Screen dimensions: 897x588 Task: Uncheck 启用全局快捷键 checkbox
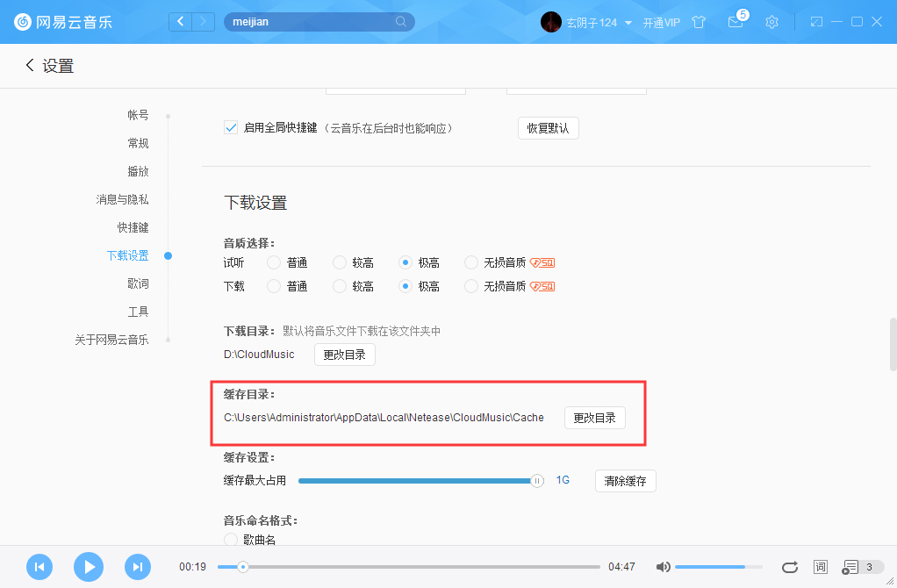click(230, 127)
